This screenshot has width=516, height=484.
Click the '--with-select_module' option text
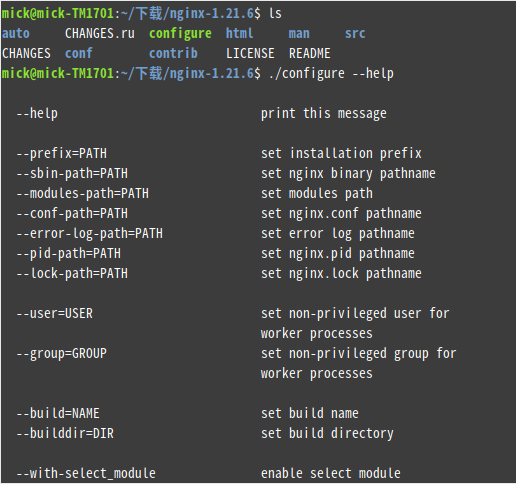(86, 474)
